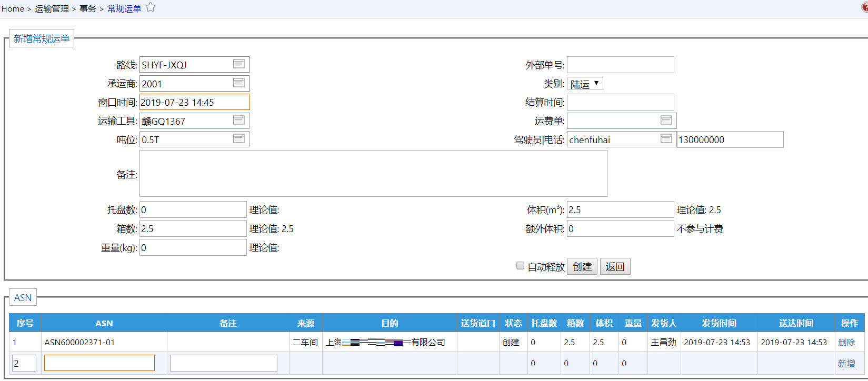Open the lookup icon in the 驾驶员 field
The width and height of the screenshot is (868, 381).
[x=666, y=139]
